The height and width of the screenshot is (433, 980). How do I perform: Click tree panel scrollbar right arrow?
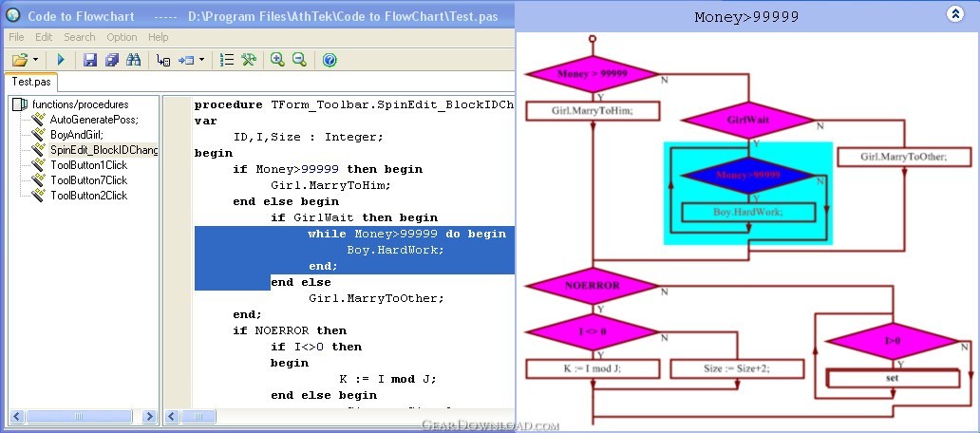tap(149, 416)
